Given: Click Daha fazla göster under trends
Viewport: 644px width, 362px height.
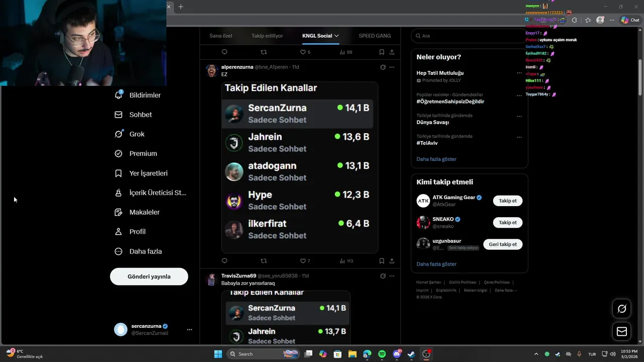Looking at the screenshot, I should (x=436, y=159).
